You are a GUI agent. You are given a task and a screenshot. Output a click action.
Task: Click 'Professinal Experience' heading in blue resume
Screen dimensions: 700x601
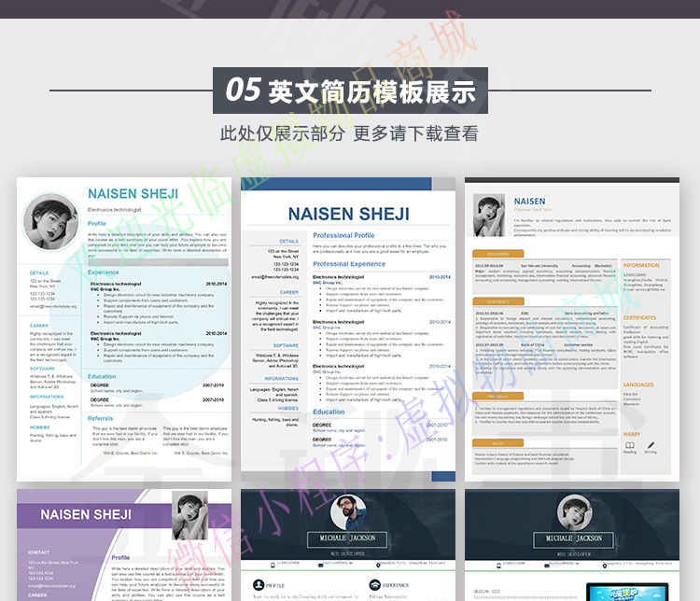pyautogui.click(x=349, y=264)
